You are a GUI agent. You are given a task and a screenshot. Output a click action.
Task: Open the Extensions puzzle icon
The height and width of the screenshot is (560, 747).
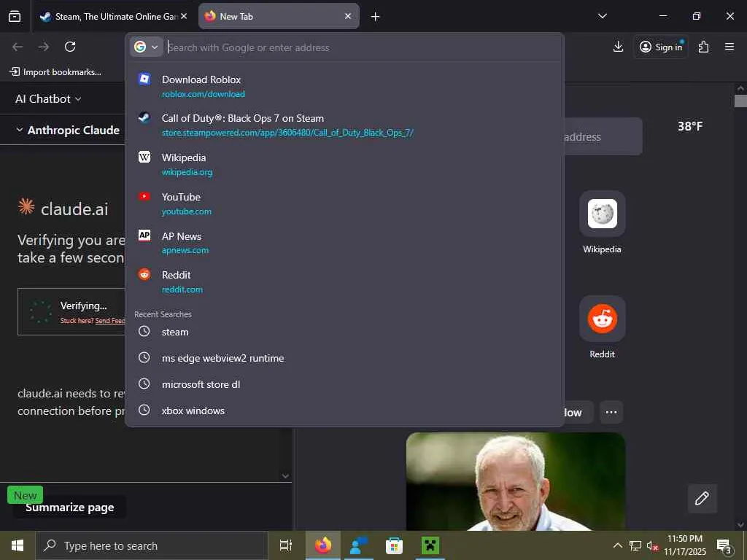pyautogui.click(x=704, y=47)
